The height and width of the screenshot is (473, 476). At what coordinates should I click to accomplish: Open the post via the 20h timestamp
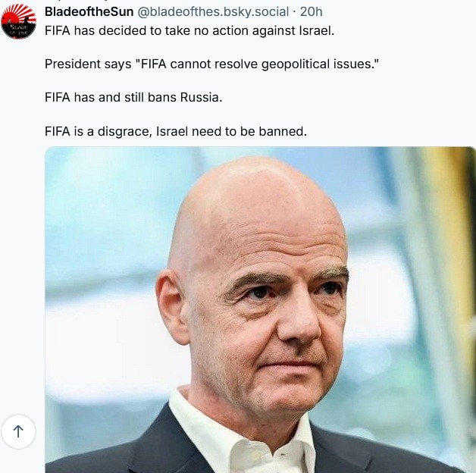pyautogui.click(x=312, y=12)
